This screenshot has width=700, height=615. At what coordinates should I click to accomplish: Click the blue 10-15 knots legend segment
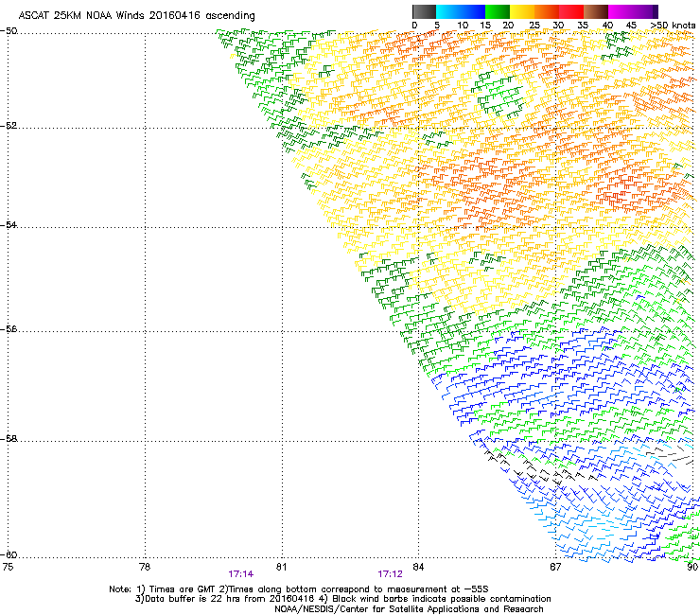(x=473, y=11)
